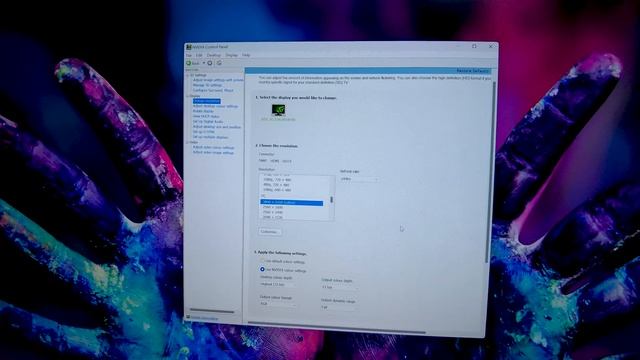The width and height of the screenshot is (640, 360).
Task: Click the Forward arrow toolbar icon
Action: pyautogui.click(x=210, y=63)
